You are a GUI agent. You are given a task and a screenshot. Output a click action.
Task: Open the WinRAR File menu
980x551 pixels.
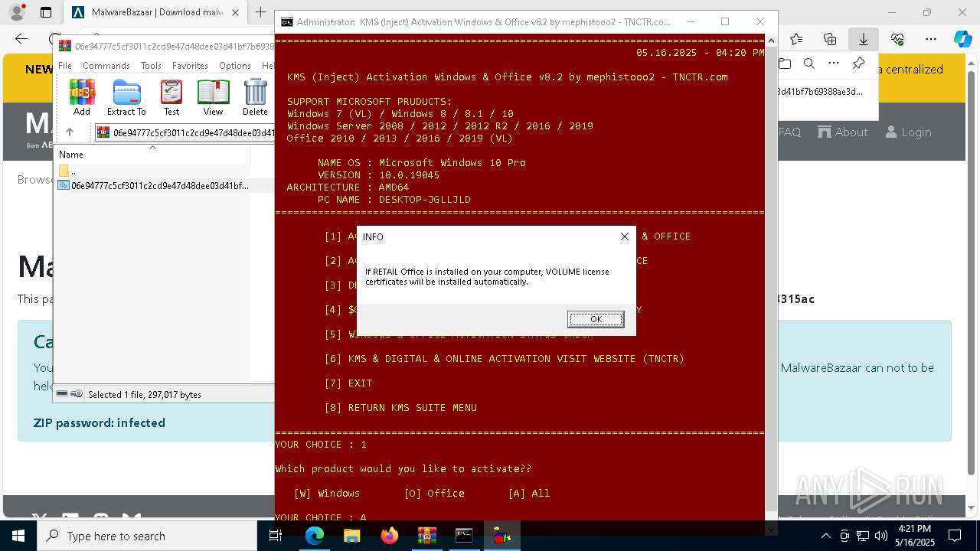pos(65,66)
